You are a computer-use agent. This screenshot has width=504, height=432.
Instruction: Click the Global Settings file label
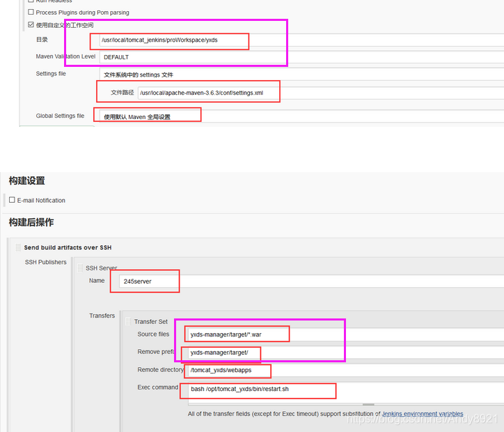(60, 116)
